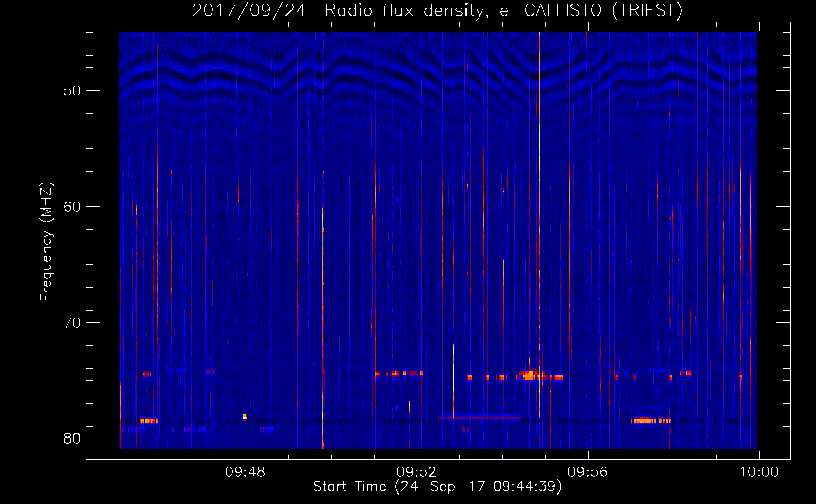This screenshot has height=504, width=816.
Task: Click the 09:56 time tick label
Action: 588,472
